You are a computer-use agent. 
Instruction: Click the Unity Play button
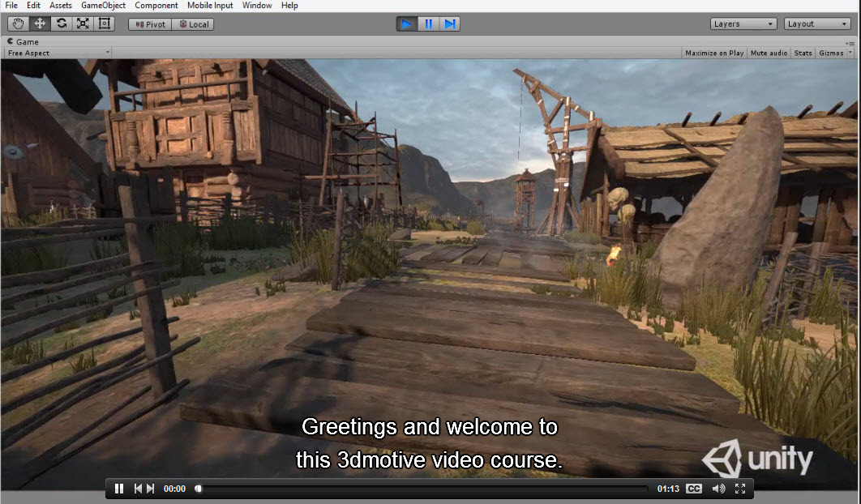(x=407, y=24)
